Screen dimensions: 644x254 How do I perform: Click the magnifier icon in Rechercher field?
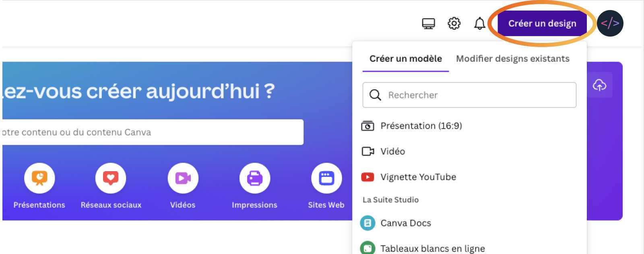(375, 95)
